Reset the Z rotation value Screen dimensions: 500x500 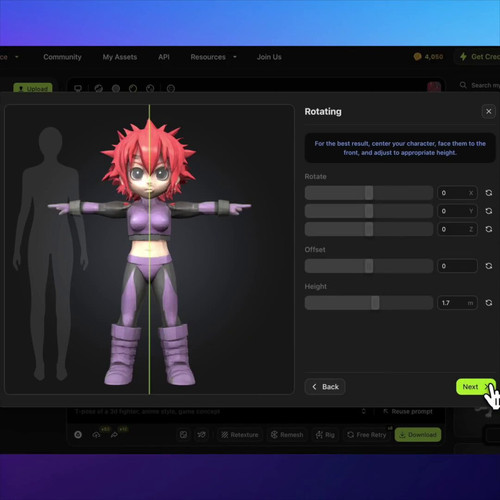[489, 229]
